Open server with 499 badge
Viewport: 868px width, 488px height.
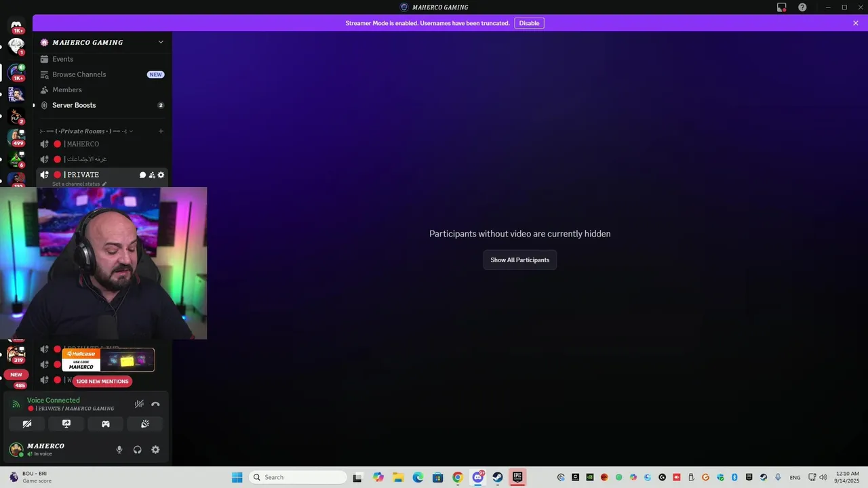16,137
